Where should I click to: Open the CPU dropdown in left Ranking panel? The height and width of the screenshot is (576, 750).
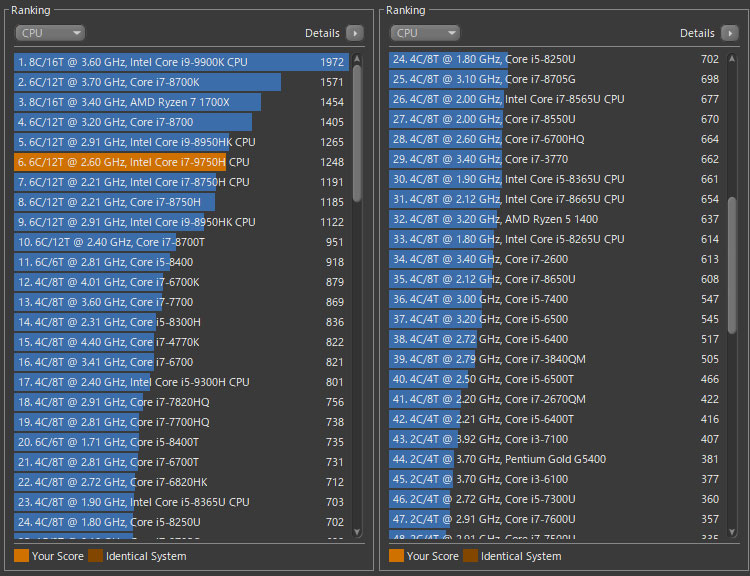coord(49,33)
